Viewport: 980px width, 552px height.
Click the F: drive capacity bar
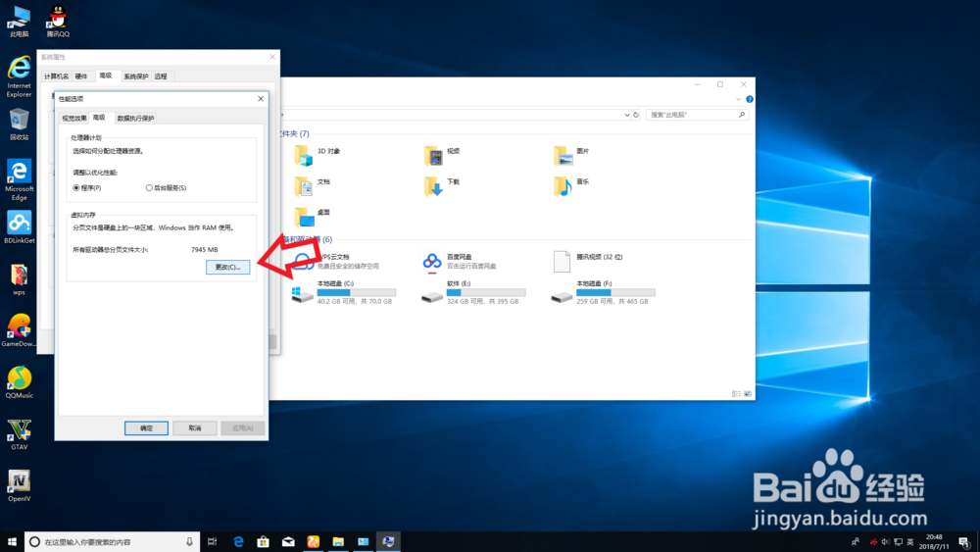click(615, 292)
